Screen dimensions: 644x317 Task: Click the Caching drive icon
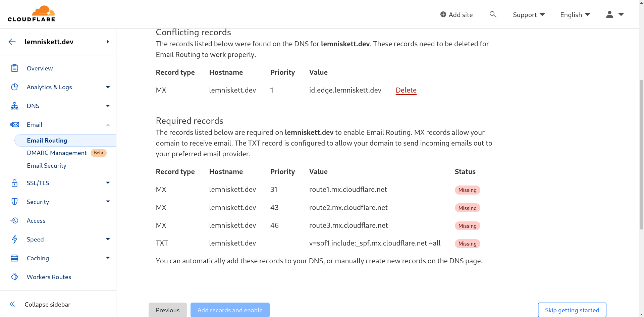click(x=14, y=258)
